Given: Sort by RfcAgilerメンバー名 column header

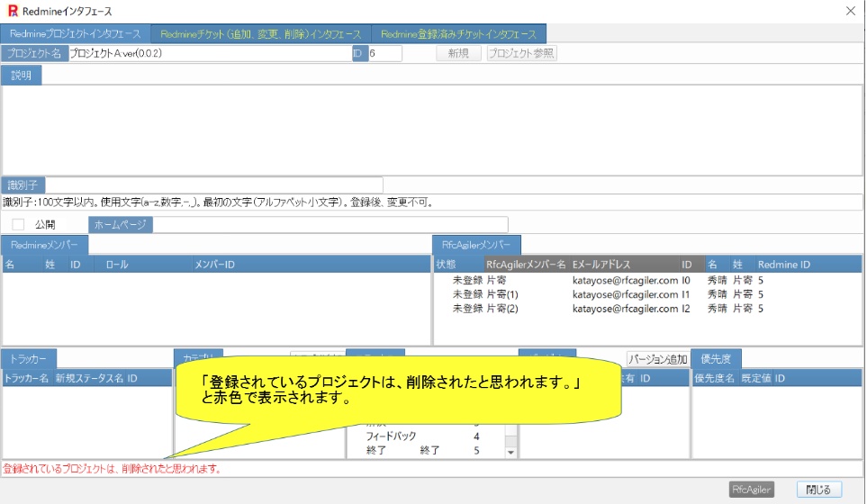Looking at the screenshot, I should tap(526, 265).
